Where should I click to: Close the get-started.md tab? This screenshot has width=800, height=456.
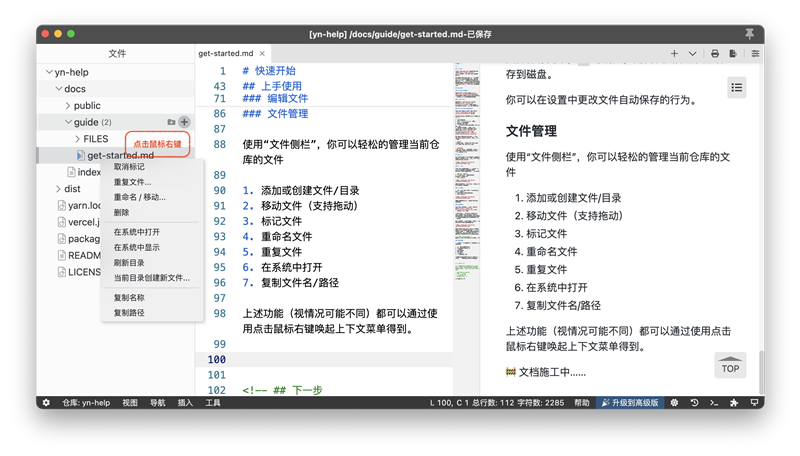pos(262,54)
